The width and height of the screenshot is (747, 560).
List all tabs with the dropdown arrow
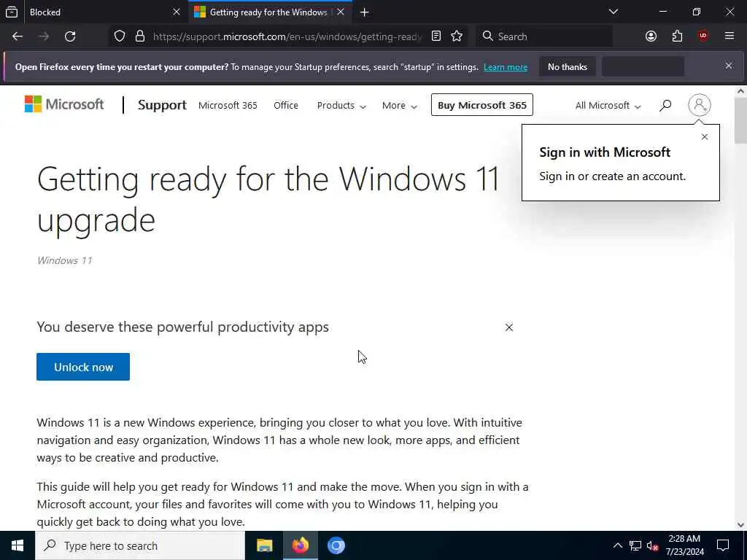click(x=614, y=12)
